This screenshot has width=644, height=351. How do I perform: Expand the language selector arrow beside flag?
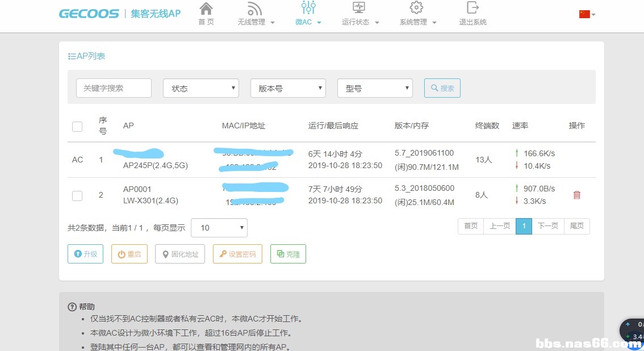click(593, 15)
